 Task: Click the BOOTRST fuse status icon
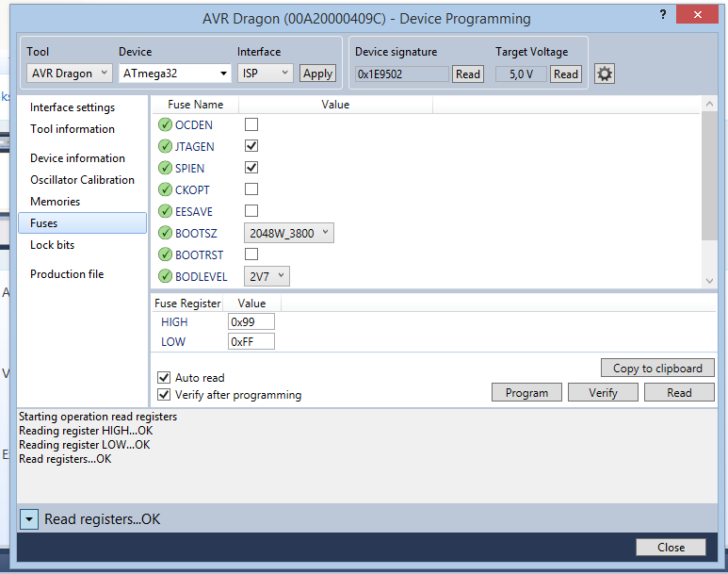tap(165, 254)
